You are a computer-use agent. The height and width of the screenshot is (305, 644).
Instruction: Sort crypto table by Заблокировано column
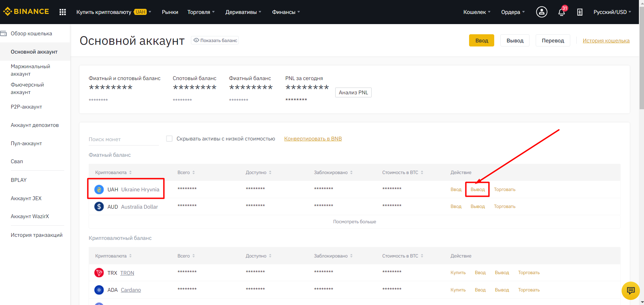click(333, 256)
